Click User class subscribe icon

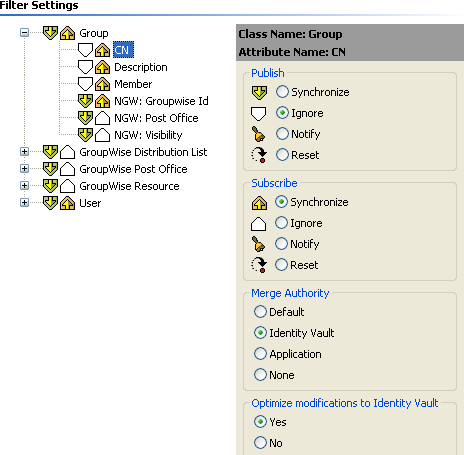[x=67, y=203]
